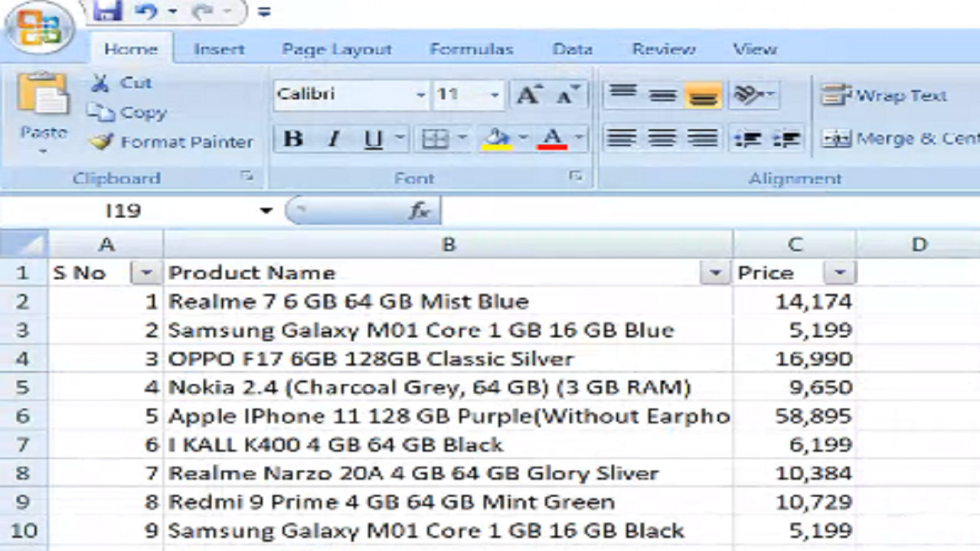Select the price cell 58,895
Screen dimensions: 980x551
pos(795,416)
